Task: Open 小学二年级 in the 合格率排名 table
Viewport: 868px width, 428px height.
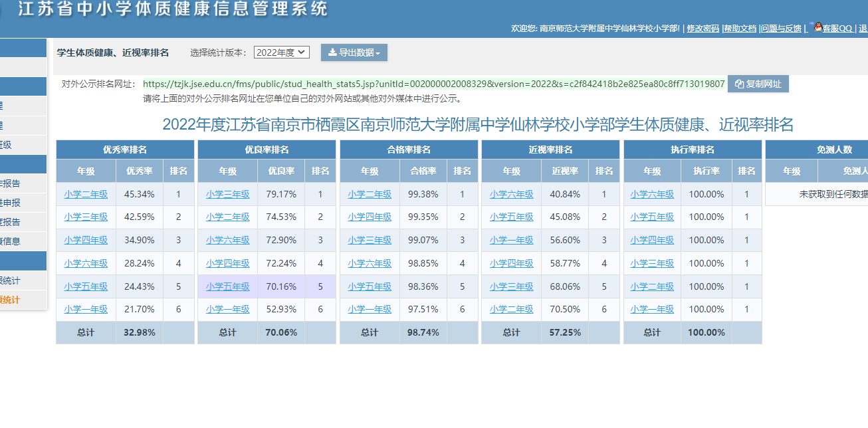Action: 370,194
